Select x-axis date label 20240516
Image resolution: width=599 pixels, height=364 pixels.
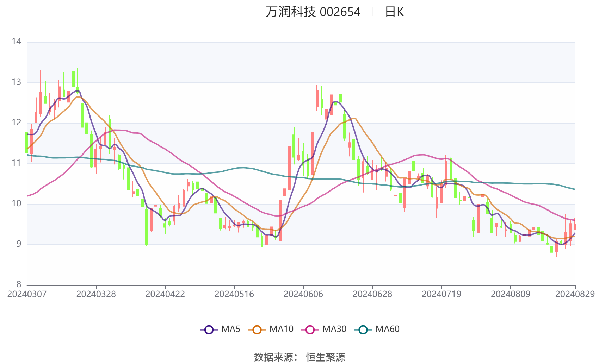tap(234, 294)
